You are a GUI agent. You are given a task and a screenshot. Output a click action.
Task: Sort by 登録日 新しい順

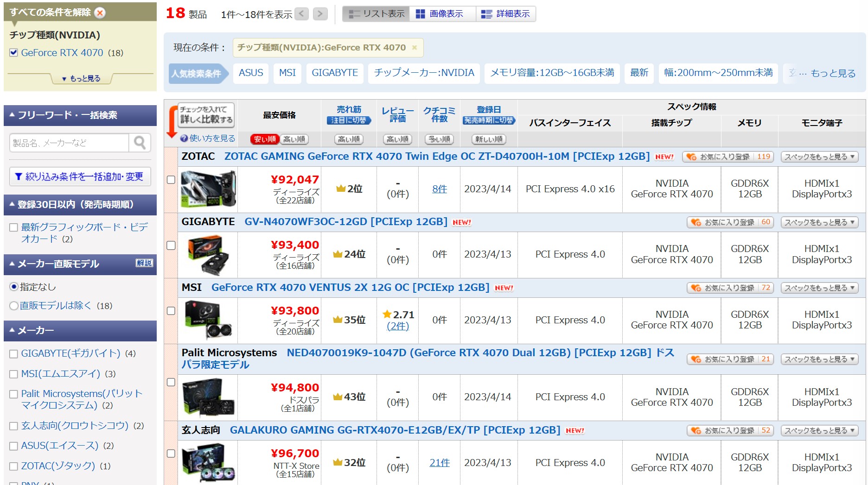(489, 139)
